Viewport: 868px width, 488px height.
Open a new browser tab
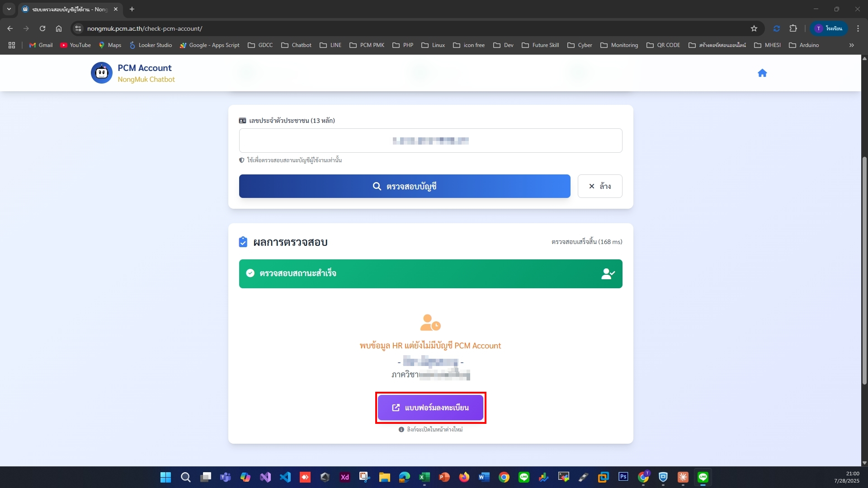[132, 9]
